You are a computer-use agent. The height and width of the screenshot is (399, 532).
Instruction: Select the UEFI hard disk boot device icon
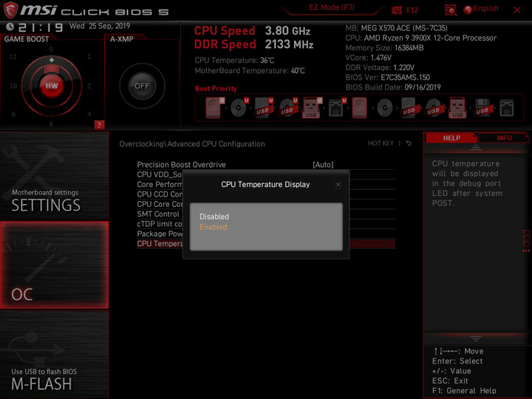click(x=214, y=108)
